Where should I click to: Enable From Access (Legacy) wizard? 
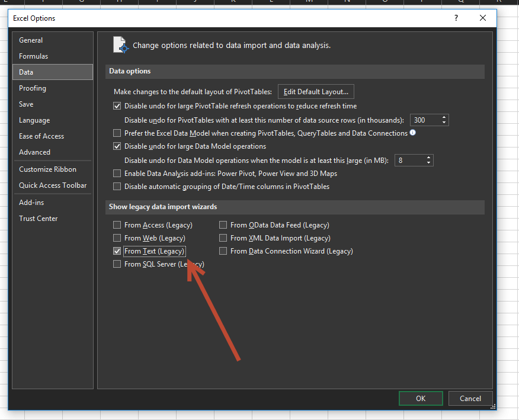[117, 225]
